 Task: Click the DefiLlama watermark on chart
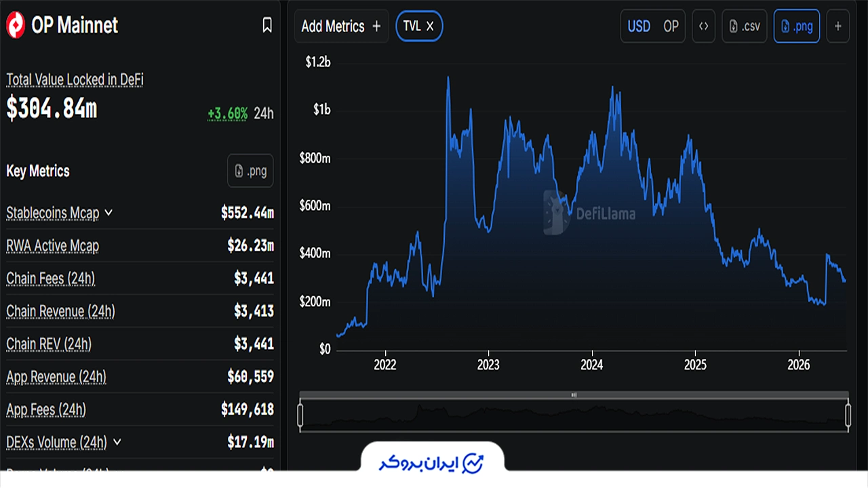[590, 213]
